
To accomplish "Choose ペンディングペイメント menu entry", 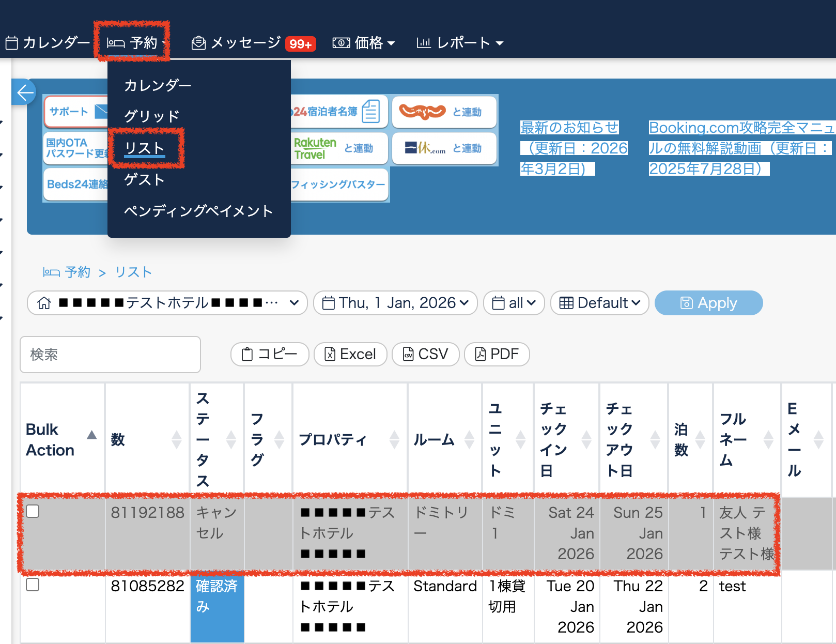I will point(198,211).
